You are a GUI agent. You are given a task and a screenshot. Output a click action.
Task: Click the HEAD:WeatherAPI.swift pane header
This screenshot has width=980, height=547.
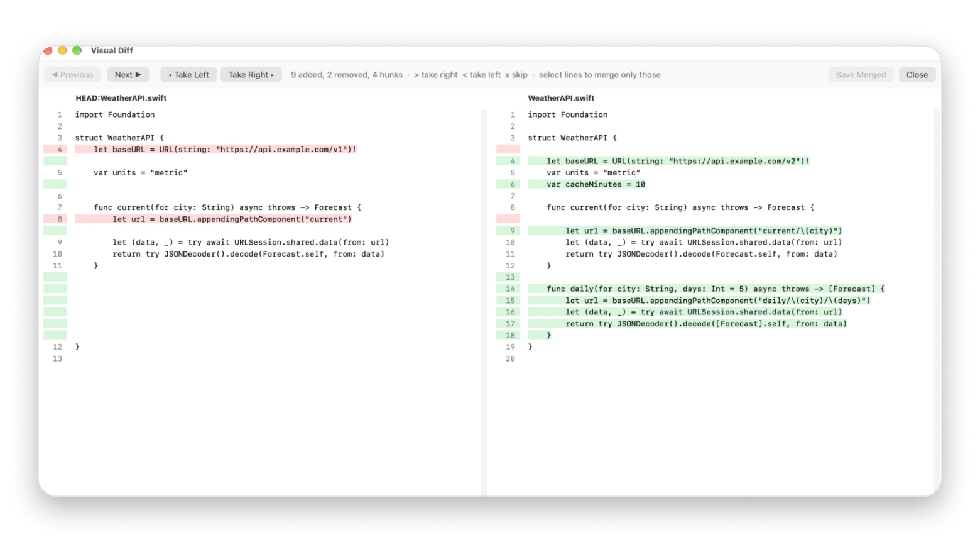point(121,98)
